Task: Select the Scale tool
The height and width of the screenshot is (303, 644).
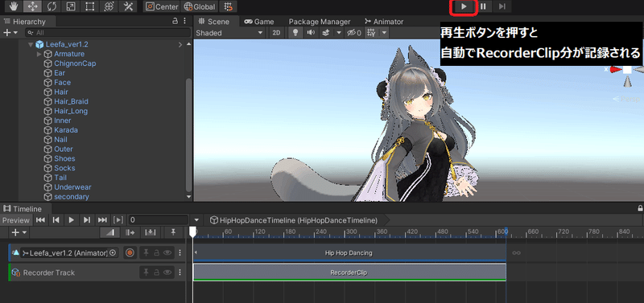Action: pos(71,6)
